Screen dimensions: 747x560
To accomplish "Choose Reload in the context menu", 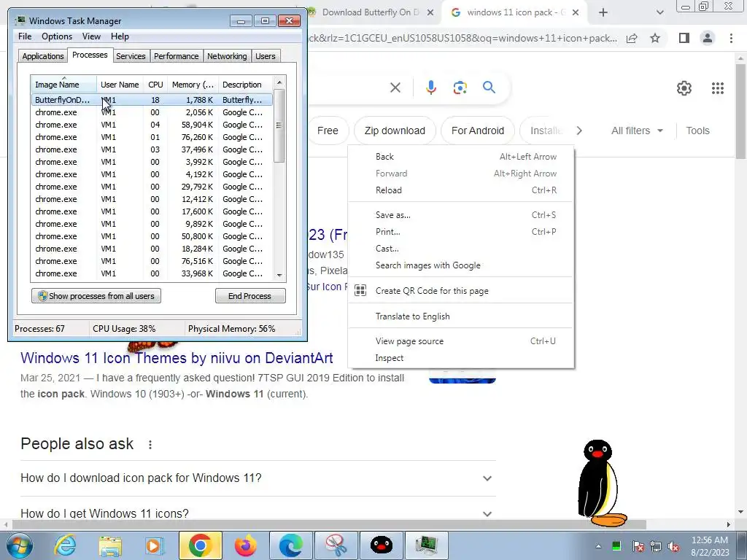I will pos(461,190).
